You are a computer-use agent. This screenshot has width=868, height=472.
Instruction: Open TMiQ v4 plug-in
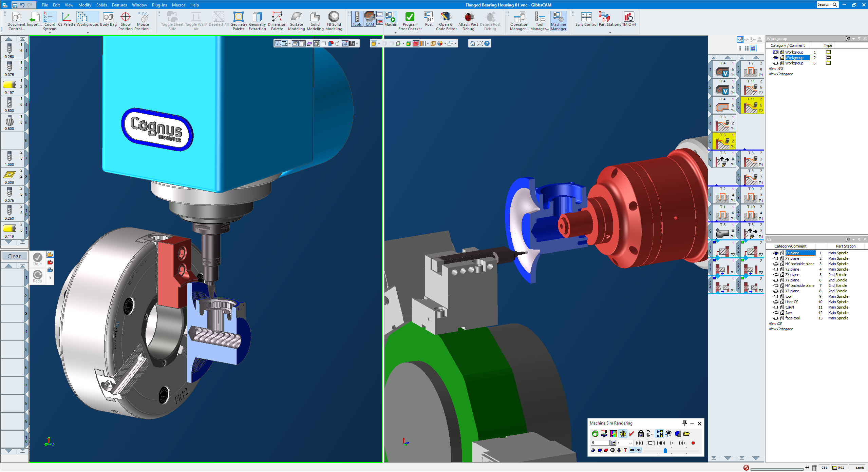point(629,19)
